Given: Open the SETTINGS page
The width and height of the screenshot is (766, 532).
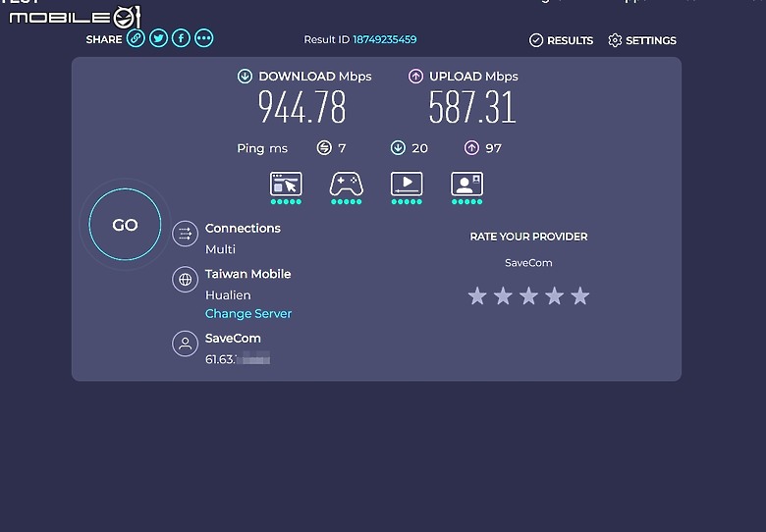Looking at the screenshot, I should pos(642,40).
